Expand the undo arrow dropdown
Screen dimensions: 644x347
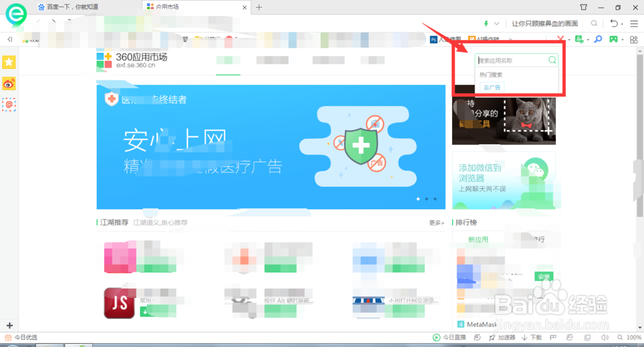[622, 24]
